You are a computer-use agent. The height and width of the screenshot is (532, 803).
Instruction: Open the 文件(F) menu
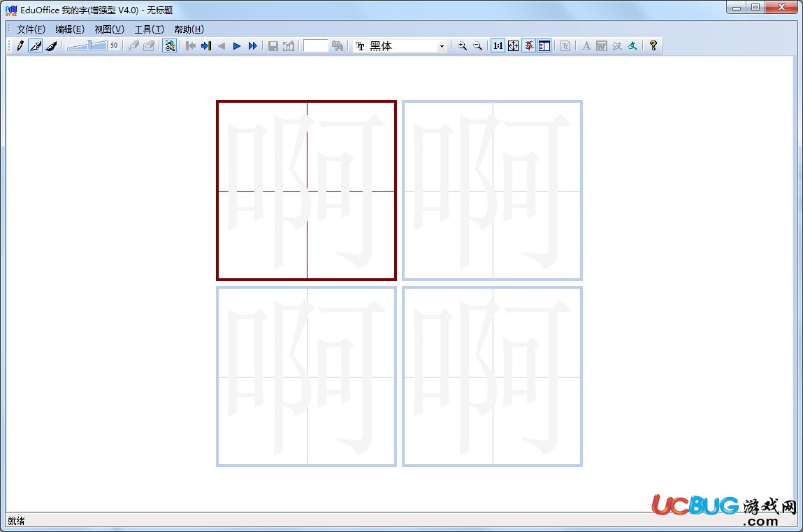(x=31, y=29)
